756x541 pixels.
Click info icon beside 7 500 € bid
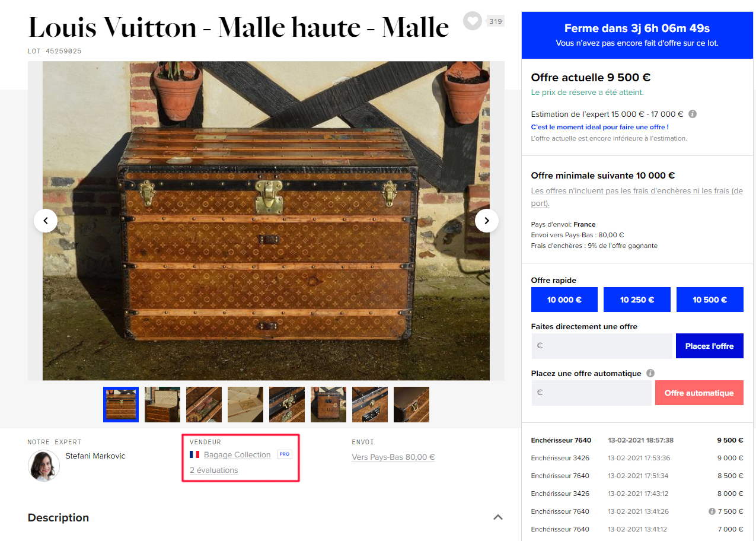tap(712, 511)
